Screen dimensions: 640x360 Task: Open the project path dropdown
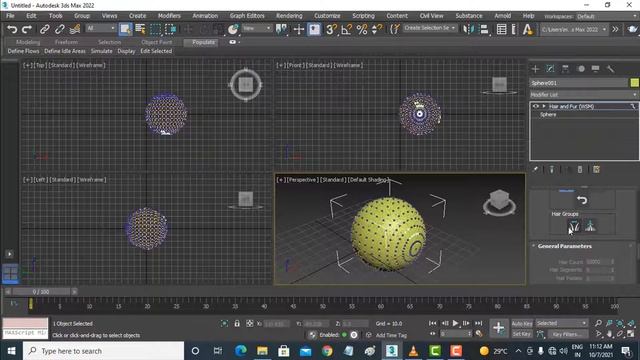(573, 29)
